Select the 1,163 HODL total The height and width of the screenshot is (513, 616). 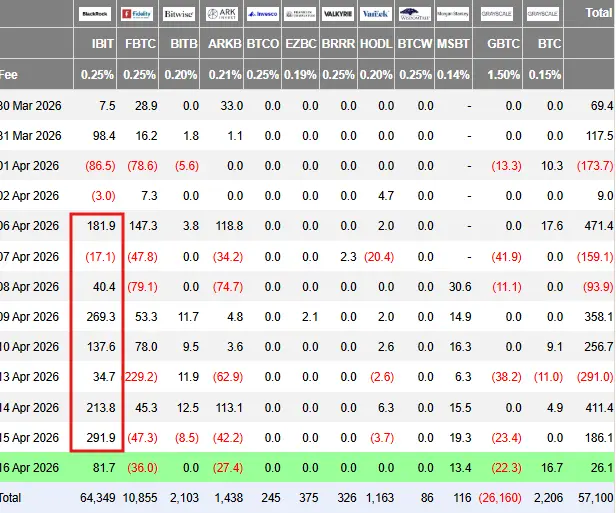point(380,498)
